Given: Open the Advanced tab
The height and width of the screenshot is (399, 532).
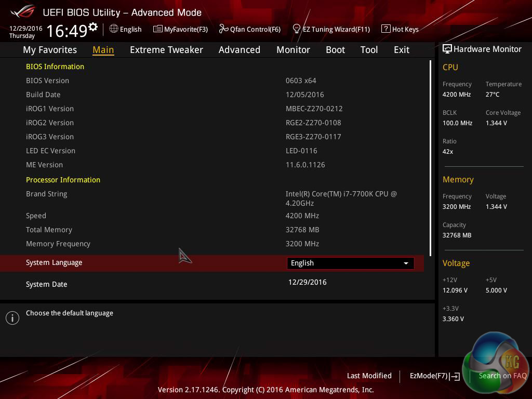Looking at the screenshot, I should coord(239,50).
